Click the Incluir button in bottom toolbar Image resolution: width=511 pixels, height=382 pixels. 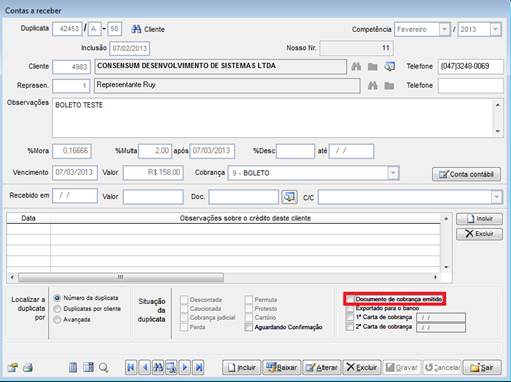click(242, 367)
